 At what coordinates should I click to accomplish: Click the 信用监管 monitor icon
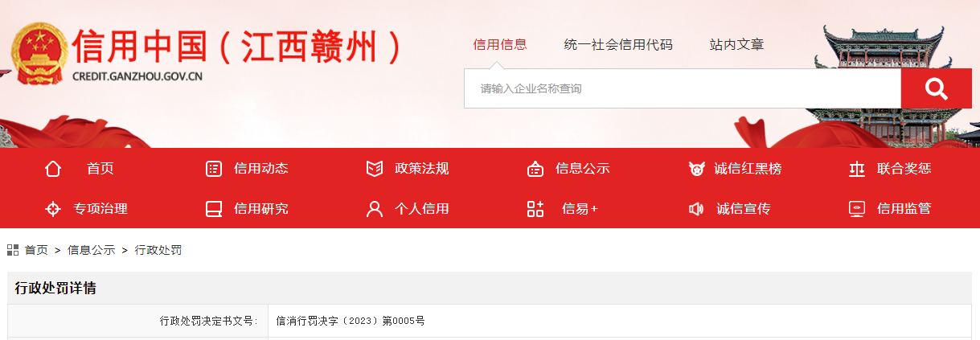click(857, 209)
